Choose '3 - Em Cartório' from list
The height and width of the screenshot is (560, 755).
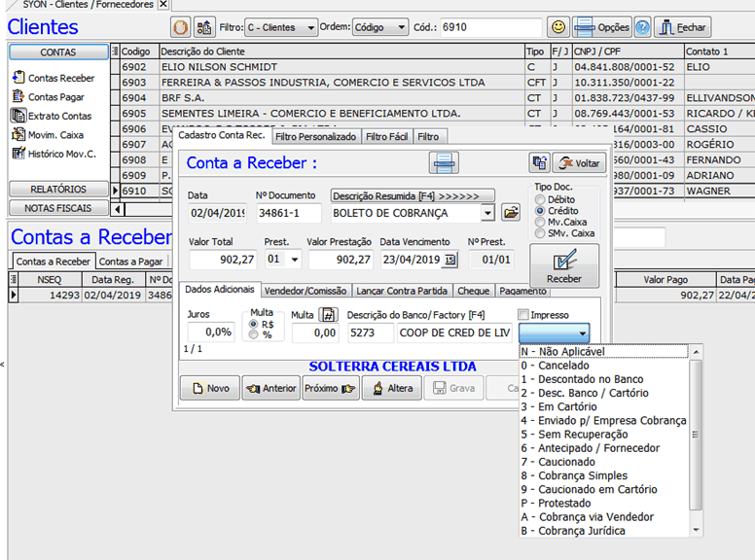click(561, 406)
